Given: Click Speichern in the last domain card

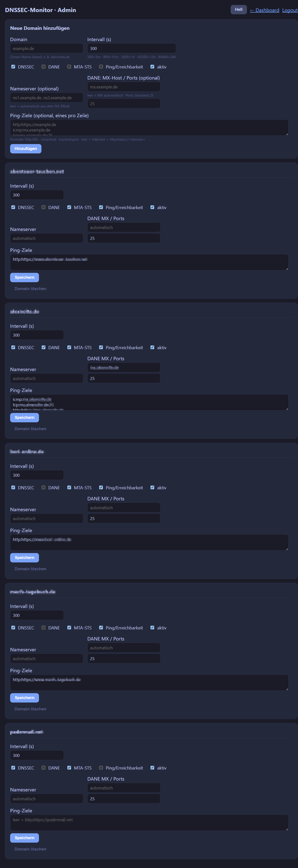Looking at the screenshot, I should coord(25,838).
